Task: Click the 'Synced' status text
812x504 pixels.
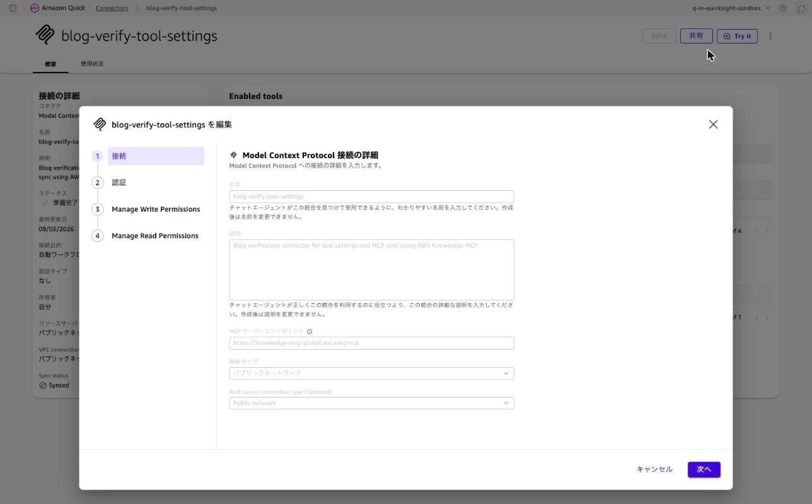Action: coord(59,386)
